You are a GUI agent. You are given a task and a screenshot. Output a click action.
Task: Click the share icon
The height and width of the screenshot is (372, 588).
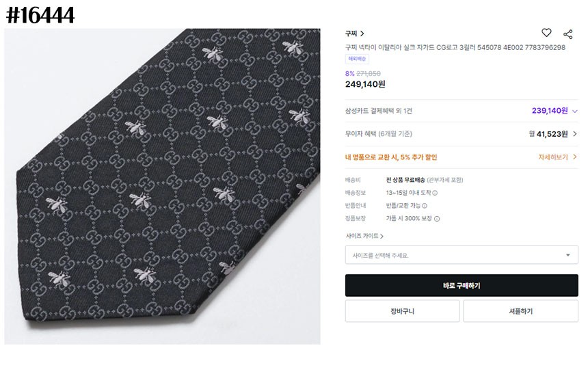click(567, 34)
